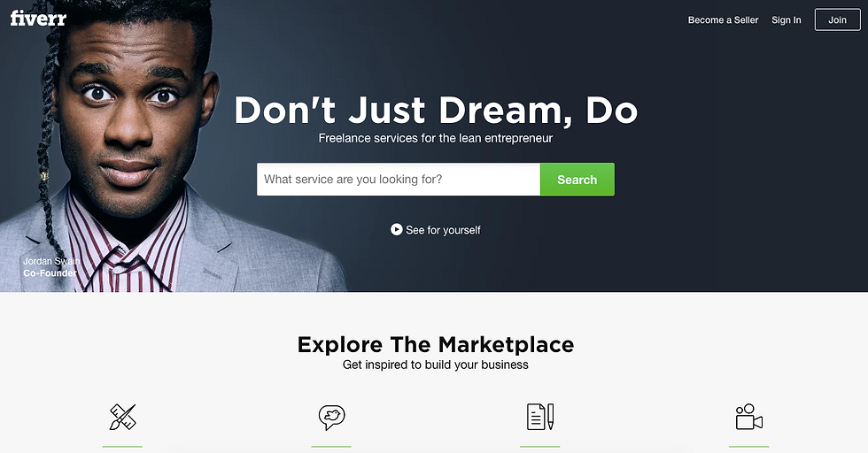The image size is (868, 453).
Task: Hit the green Search button
Action: pyautogui.click(x=577, y=180)
